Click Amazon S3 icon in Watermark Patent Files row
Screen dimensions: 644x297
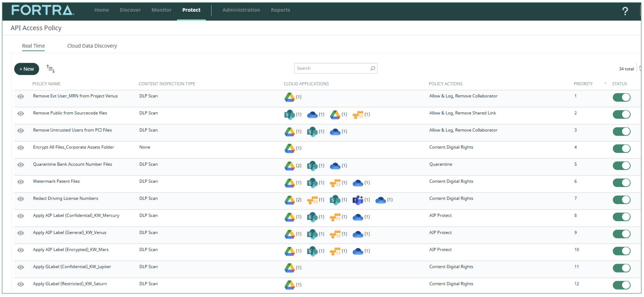click(335, 183)
